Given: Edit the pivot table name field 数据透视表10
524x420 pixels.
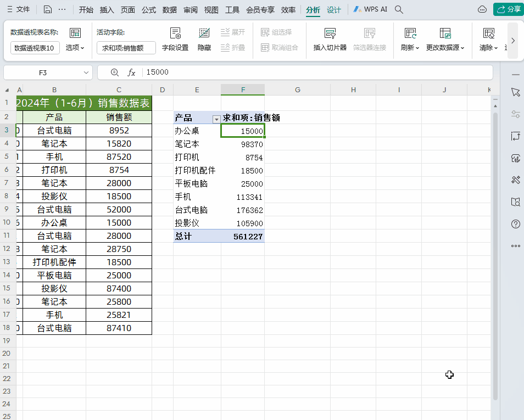Looking at the screenshot, I should [35, 48].
